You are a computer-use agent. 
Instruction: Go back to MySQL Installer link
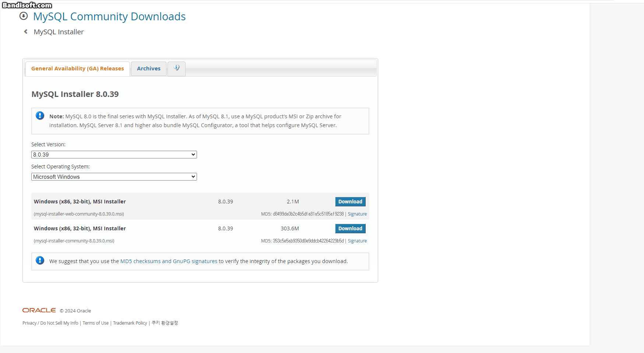[59, 32]
